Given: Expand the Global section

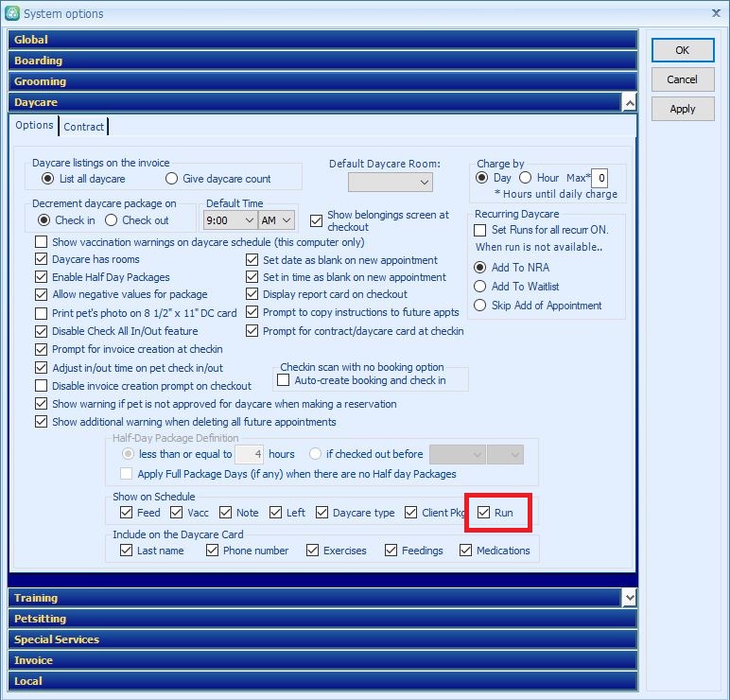Looking at the screenshot, I should pyautogui.click(x=322, y=40).
